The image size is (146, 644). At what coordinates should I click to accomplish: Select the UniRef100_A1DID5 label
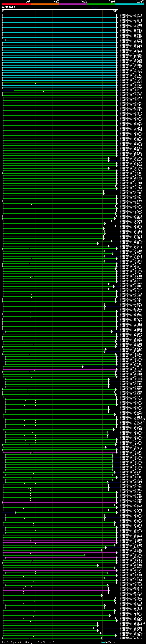coord(131,540)
